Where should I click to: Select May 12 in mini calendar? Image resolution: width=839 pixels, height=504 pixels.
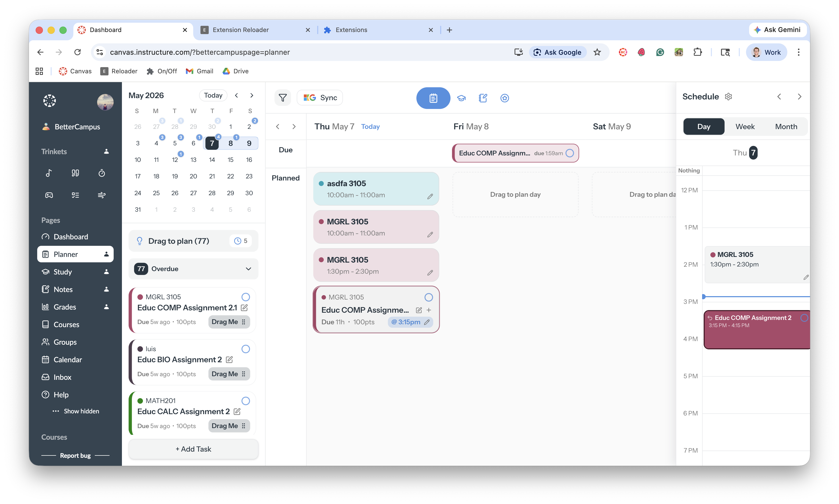coord(175,160)
